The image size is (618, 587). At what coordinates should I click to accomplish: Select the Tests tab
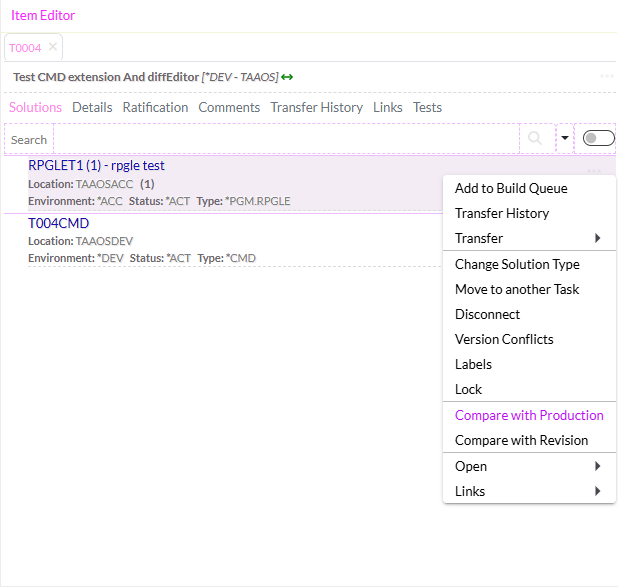(427, 107)
